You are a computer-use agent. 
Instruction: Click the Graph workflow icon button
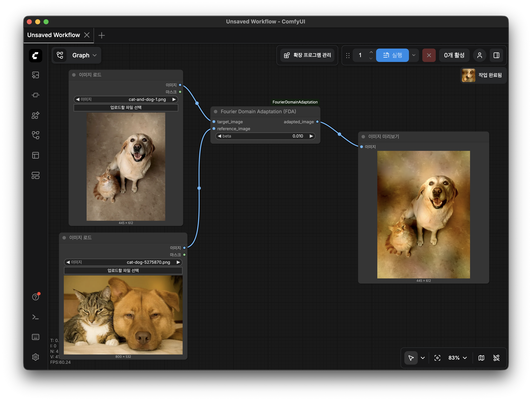[60, 55]
